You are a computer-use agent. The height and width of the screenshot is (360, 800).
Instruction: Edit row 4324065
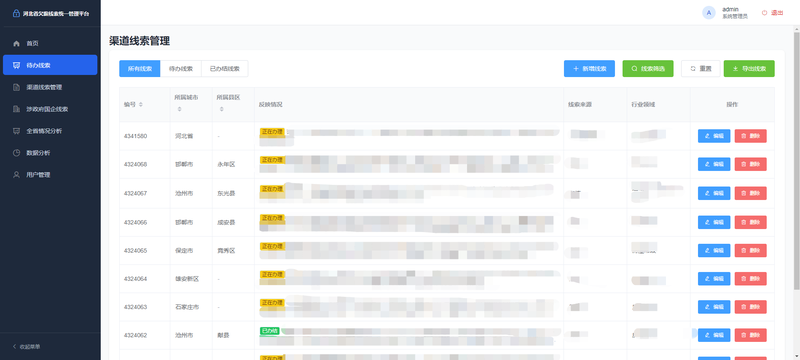pyautogui.click(x=714, y=250)
